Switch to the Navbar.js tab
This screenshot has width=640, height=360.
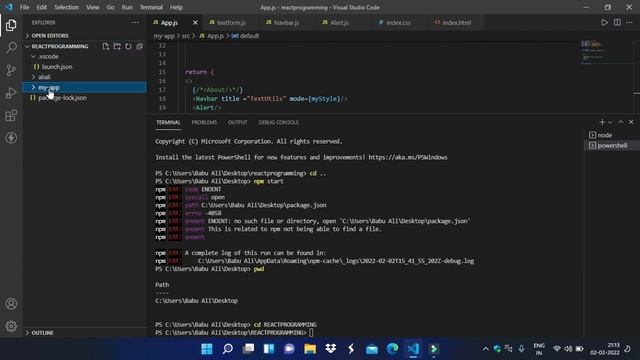coord(286,22)
